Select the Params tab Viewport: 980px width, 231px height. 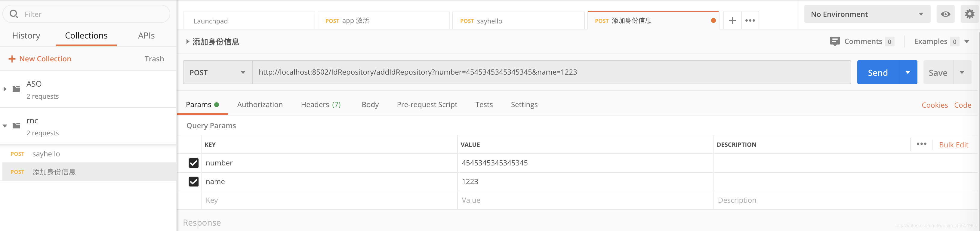pyautogui.click(x=202, y=105)
